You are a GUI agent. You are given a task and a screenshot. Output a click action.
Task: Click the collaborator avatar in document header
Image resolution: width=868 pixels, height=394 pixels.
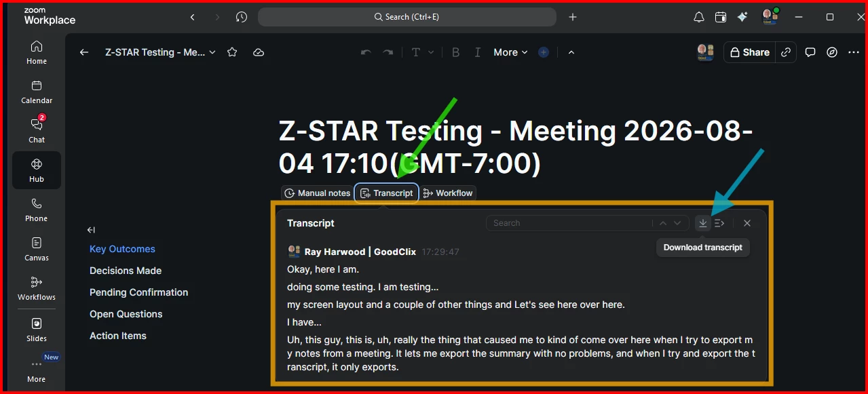pos(706,52)
